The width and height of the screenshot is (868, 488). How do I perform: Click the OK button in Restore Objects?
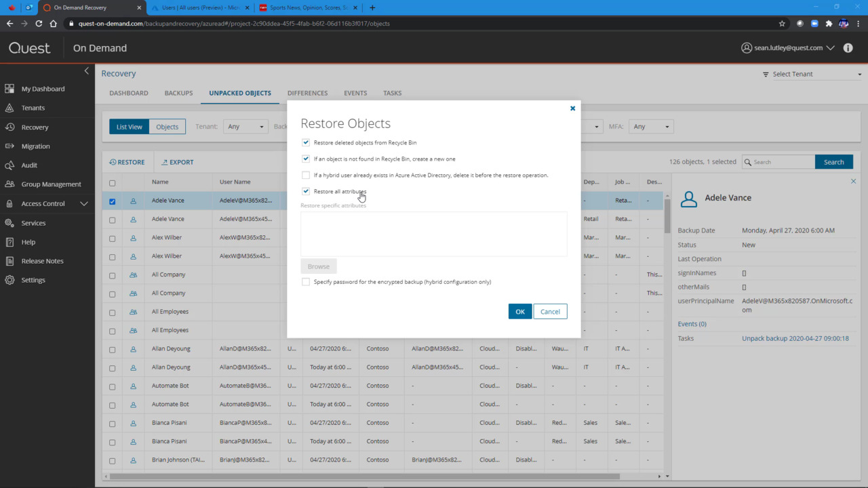[x=520, y=311]
